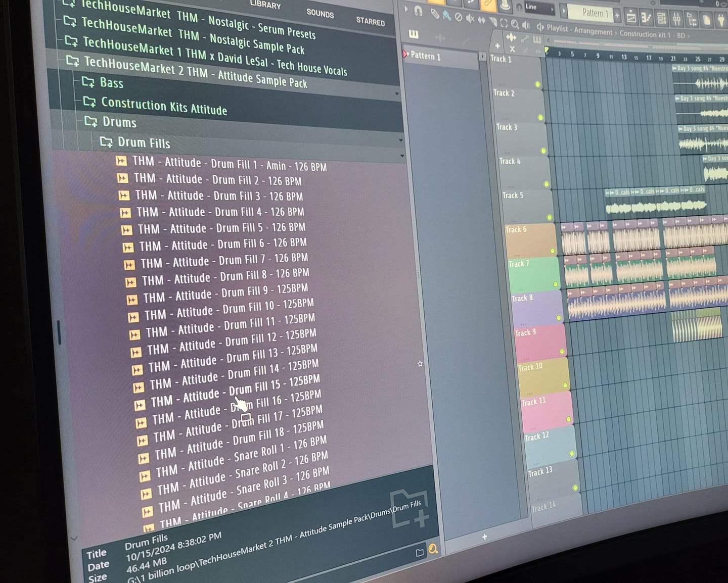Viewport: 728px width, 583px height.
Task: Mute Track 13 with its green light
Action: pos(575,488)
